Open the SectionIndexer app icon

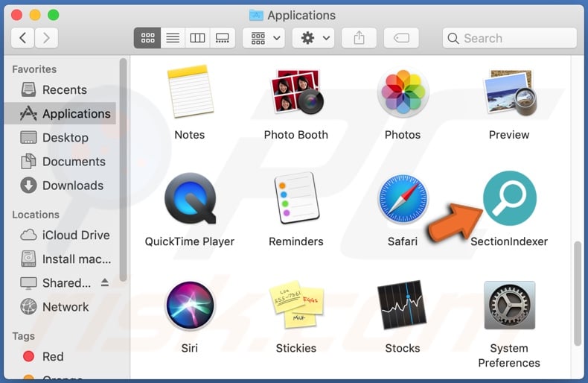(509, 198)
